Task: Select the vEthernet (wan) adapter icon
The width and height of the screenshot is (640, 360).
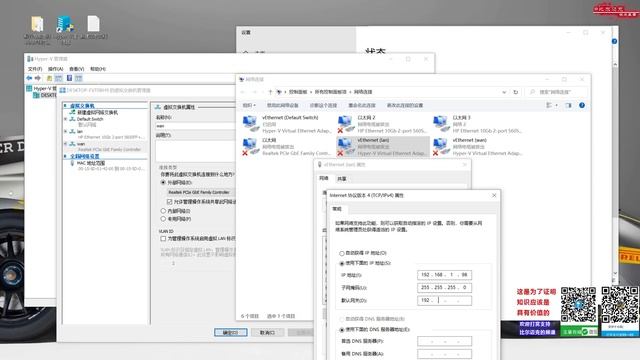Action: click(441, 147)
